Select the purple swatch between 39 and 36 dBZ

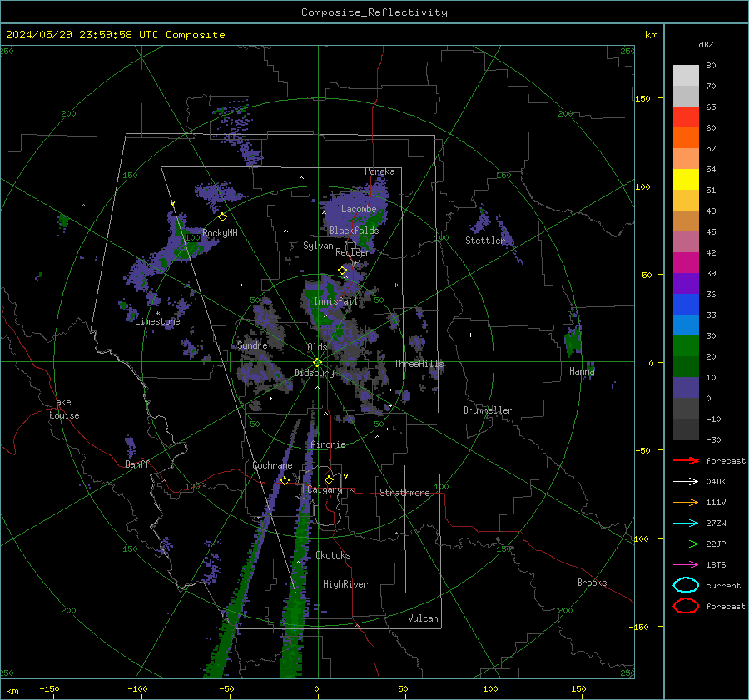pos(686,283)
